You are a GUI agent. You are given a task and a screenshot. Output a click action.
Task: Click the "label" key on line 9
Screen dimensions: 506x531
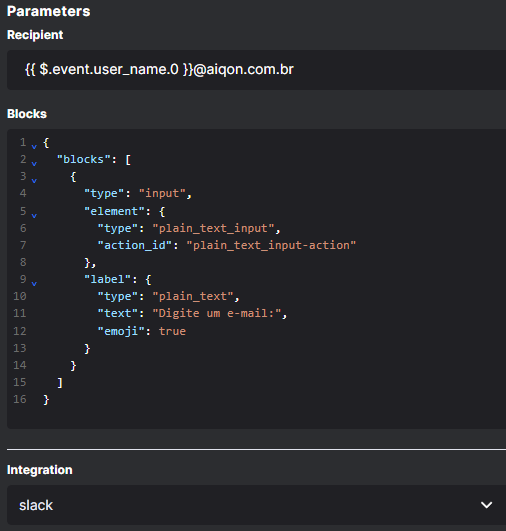(x=107, y=279)
